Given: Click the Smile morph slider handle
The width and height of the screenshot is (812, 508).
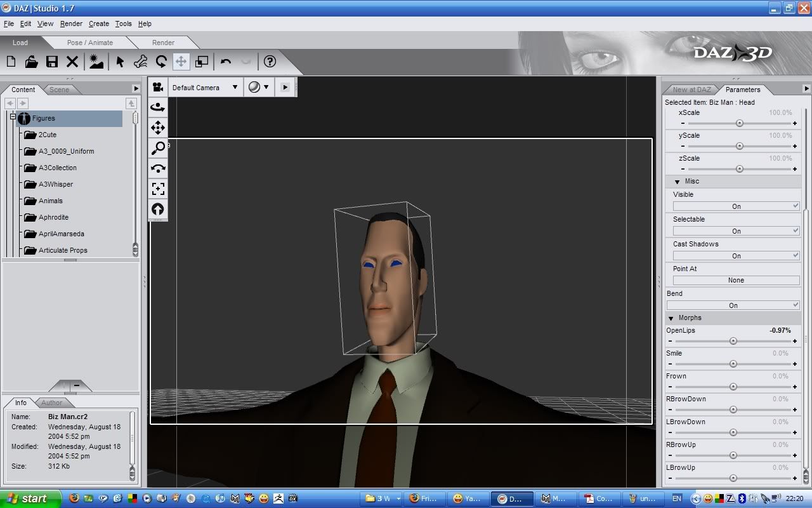Looking at the screenshot, I should (x=733, y=364).
